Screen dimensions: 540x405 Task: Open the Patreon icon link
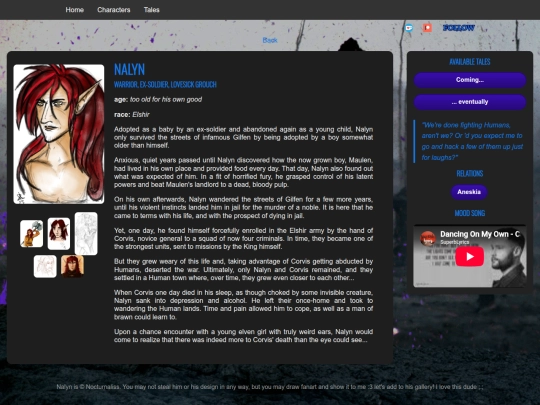[x=427, y=28]
